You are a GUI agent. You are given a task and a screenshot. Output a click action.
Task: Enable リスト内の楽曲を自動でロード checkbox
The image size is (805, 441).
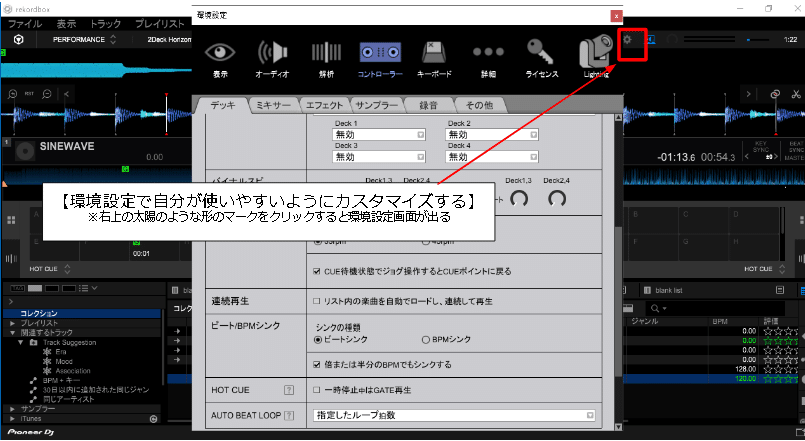pyautogui.click(x=317, y=301)
